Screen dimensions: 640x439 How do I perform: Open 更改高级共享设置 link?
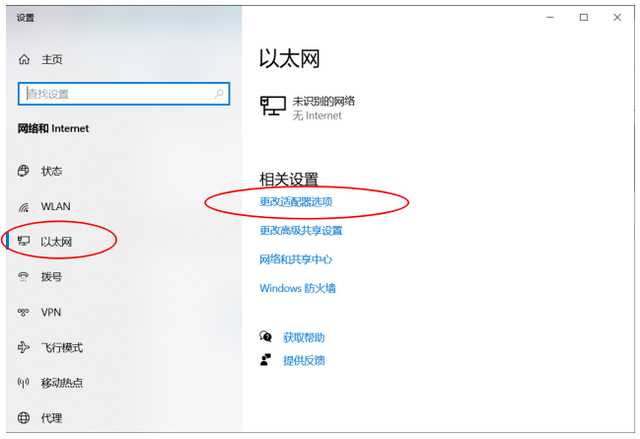click(x=301, y=231)
